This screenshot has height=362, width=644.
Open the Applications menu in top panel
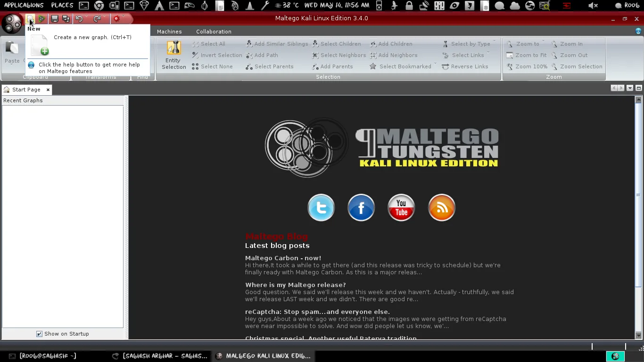[x=24, y=5]
